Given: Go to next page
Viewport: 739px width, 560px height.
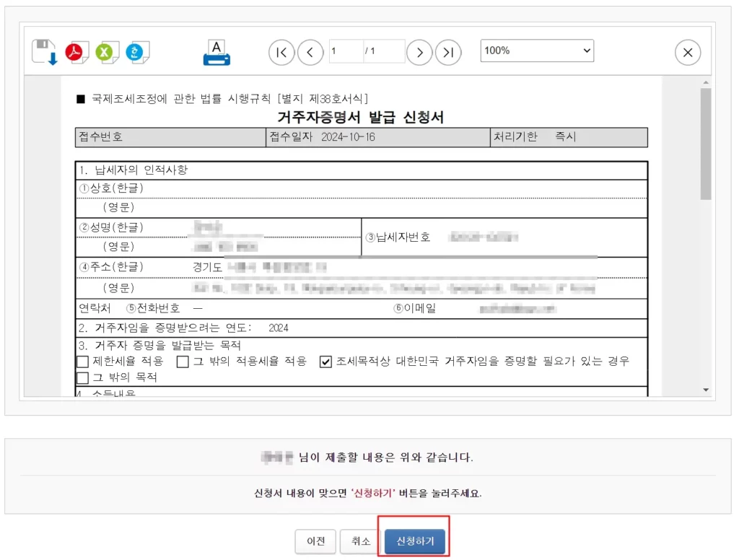Looking at the screenshot, I should point(419,53).
